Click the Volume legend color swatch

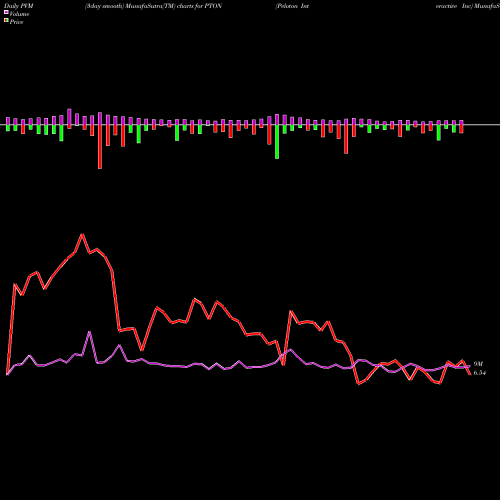6,12
